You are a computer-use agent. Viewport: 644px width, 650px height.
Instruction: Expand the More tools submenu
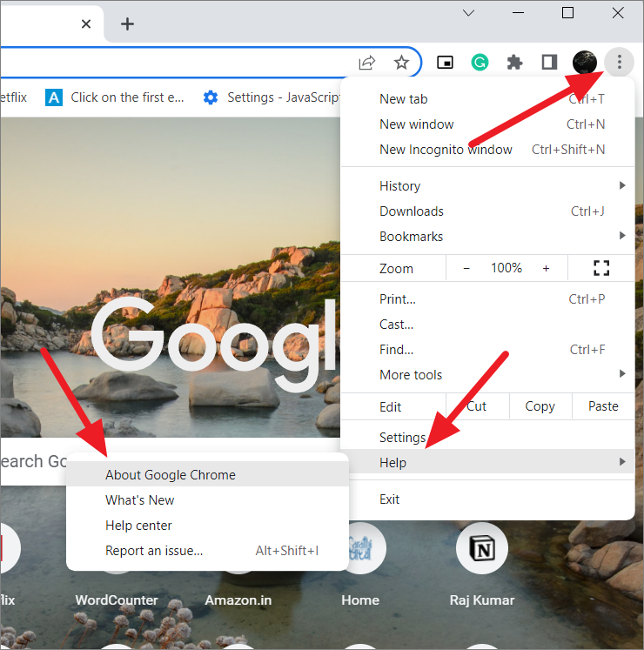point(487,375)
